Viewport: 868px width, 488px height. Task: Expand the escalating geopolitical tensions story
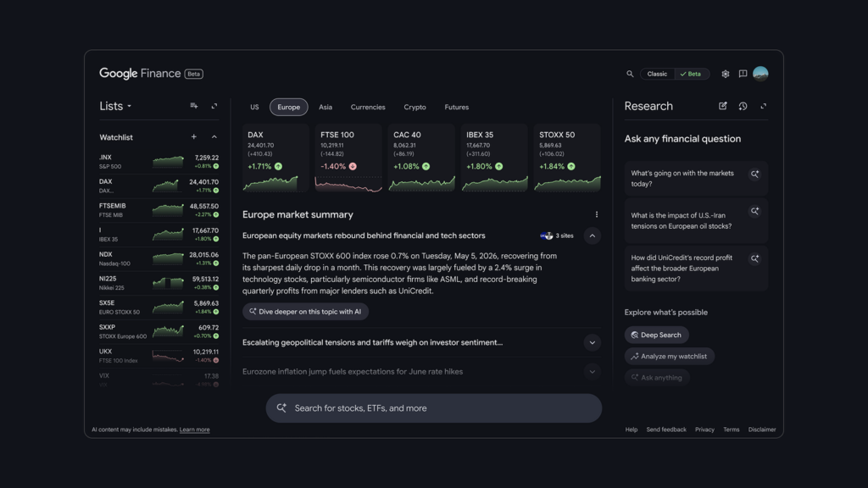tap(592, 342)
